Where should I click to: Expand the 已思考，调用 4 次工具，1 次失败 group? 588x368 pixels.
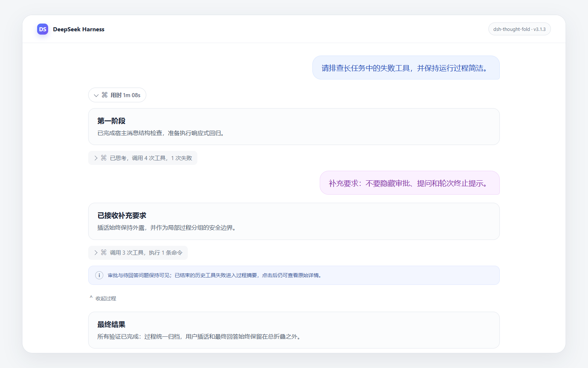(143, 158)
